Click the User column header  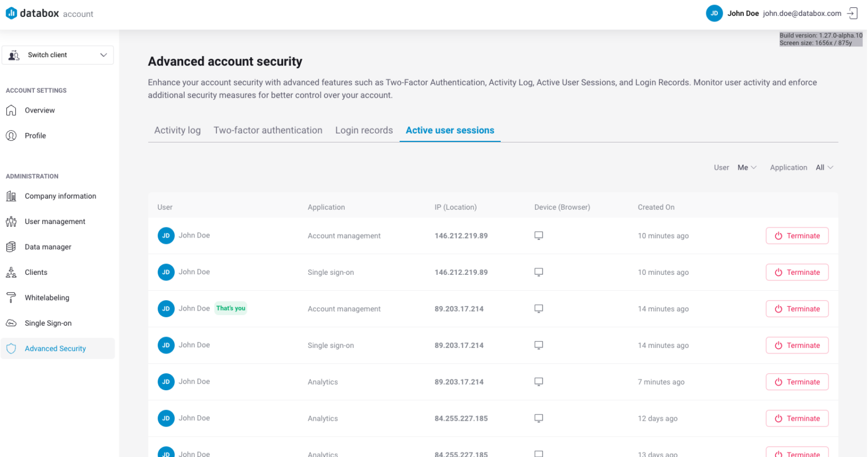[x=165, y=207]
